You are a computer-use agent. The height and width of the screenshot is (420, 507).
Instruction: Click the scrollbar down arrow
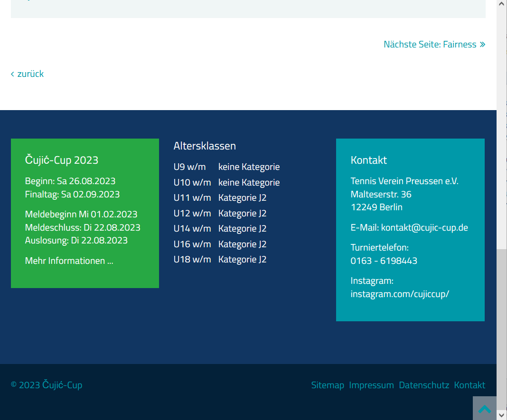coord(502,415)
